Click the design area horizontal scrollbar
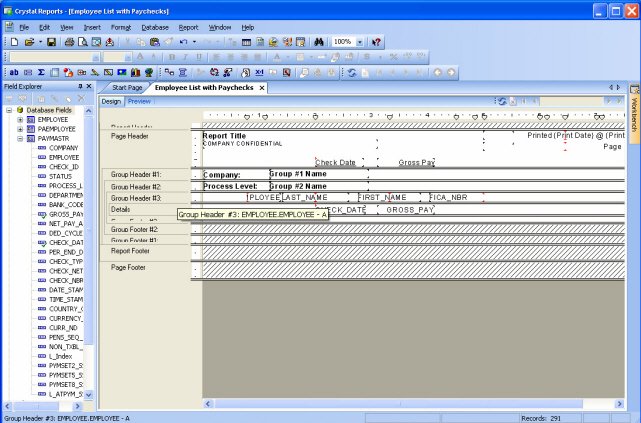The width and height of the screenshot is (641, 423). tap(398, 404)
